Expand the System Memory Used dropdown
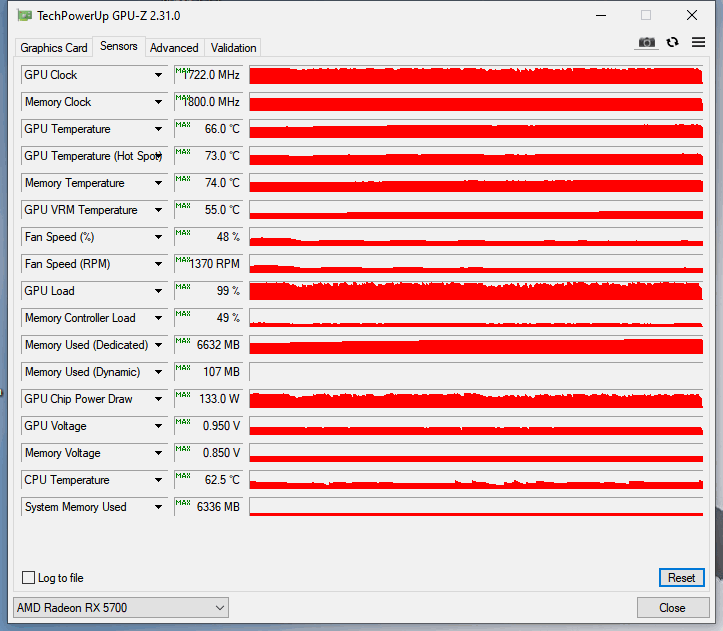The height and width of the screenshot is (631, 723). click(158, 507)
